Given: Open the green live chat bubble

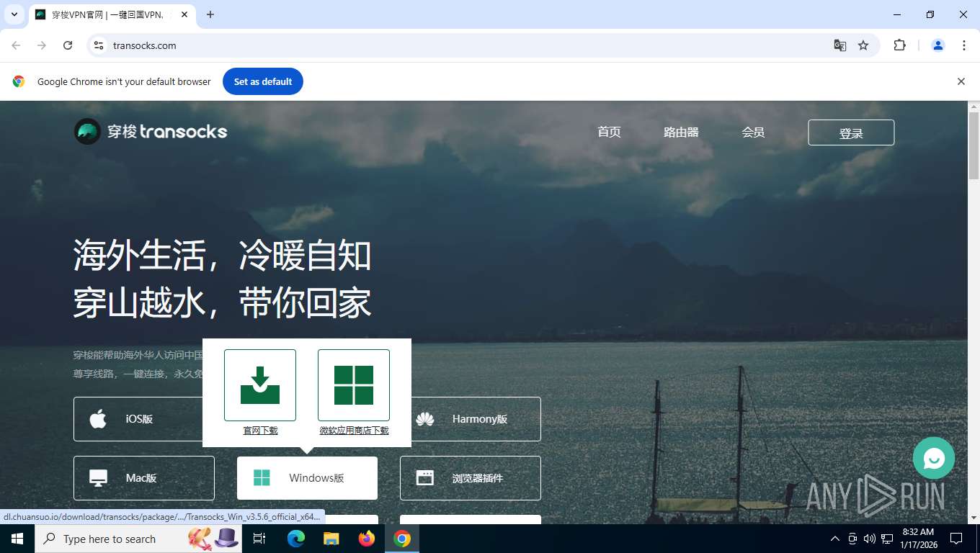Looking at the screenshot, I should 933,458.
